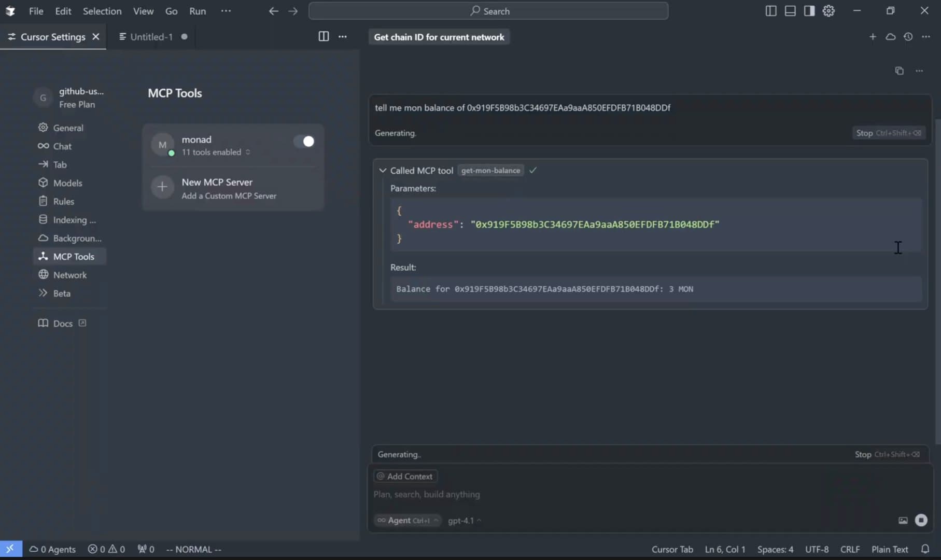The width and height of the screenshot is (941, 560).
Task: Copy the message with copy icon
Action: (899, 71)
